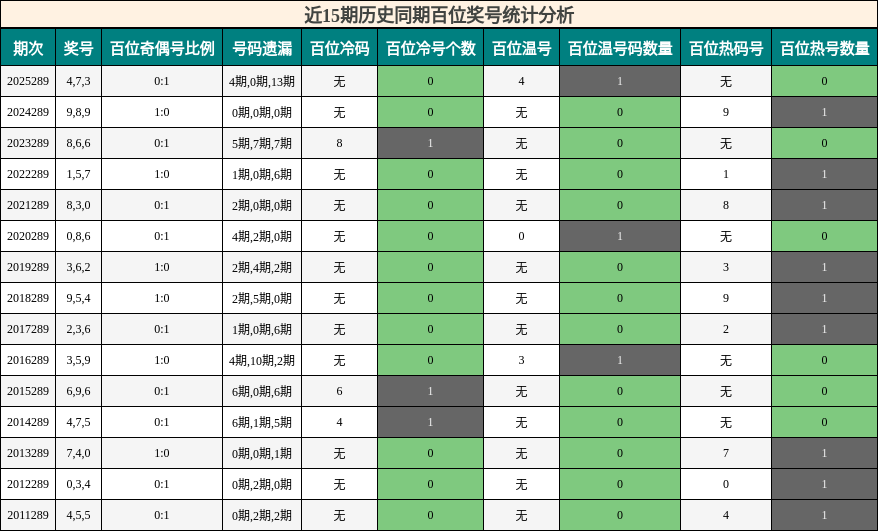
Task: Click warm number 3 in row 2016289
Action: 521,360
